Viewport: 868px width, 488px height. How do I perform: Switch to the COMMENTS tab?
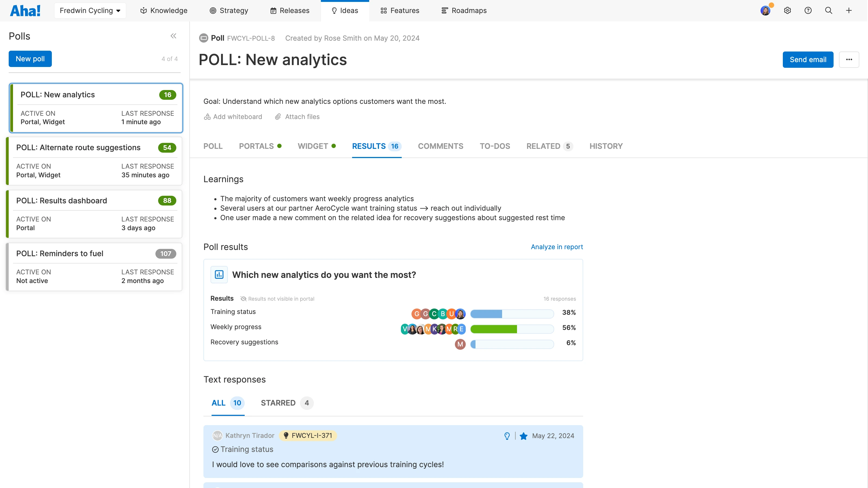pos(441,146)
